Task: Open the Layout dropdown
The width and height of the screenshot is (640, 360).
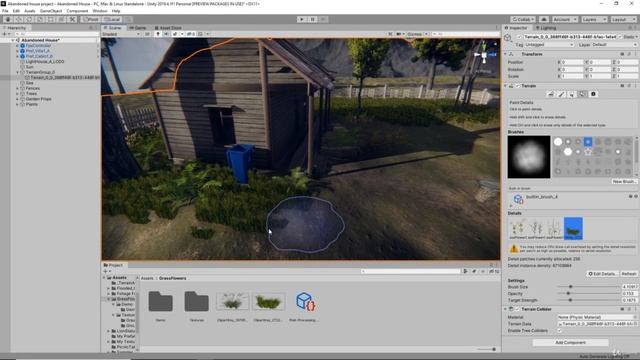Action: [623, 19]
